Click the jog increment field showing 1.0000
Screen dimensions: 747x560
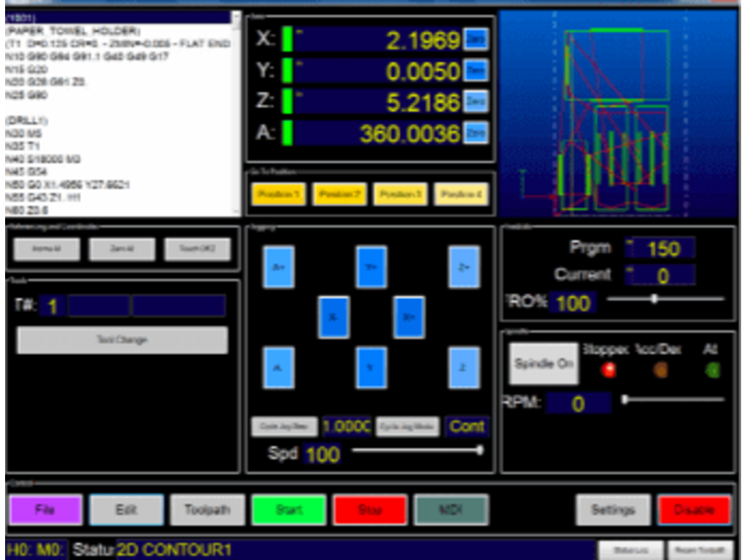(347, 427)
